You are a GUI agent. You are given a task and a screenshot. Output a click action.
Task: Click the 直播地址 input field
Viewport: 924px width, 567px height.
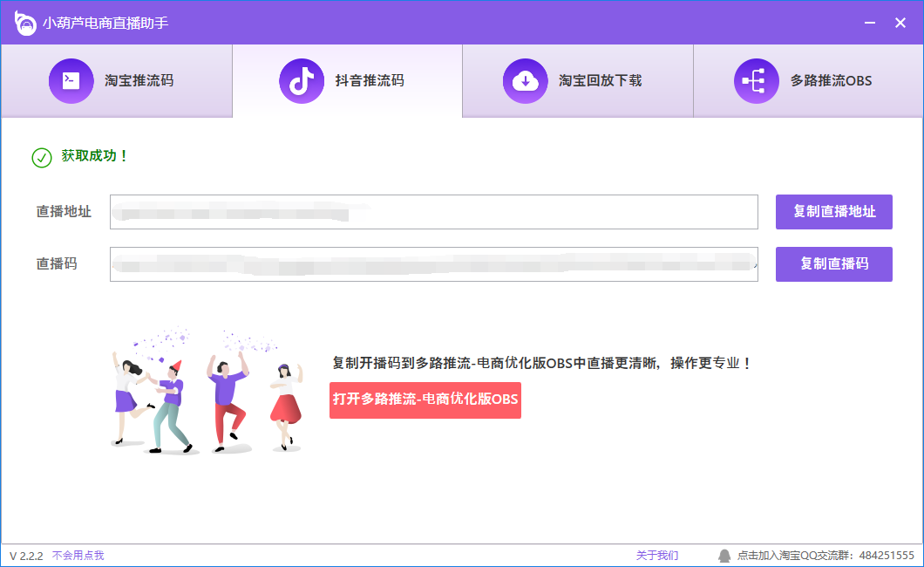click(x=434, y=212)
